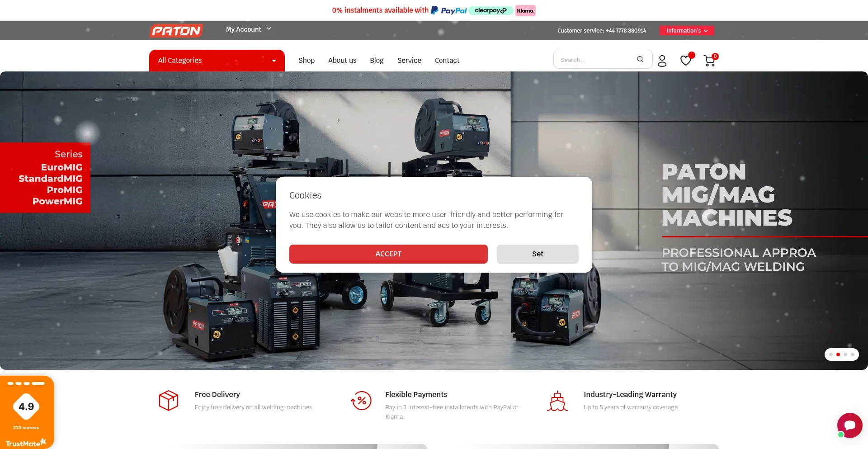Click the "233 reviews" text
868x449 pixels.
coord(26,428)
